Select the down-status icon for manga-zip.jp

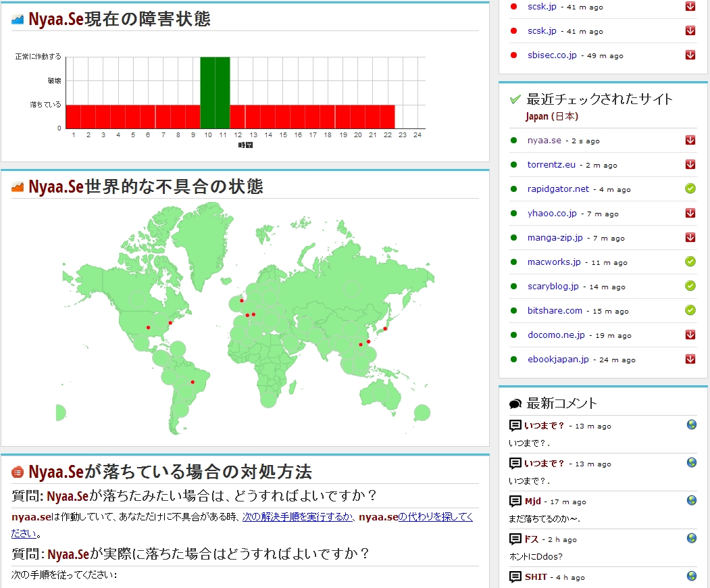pos(690,237)
